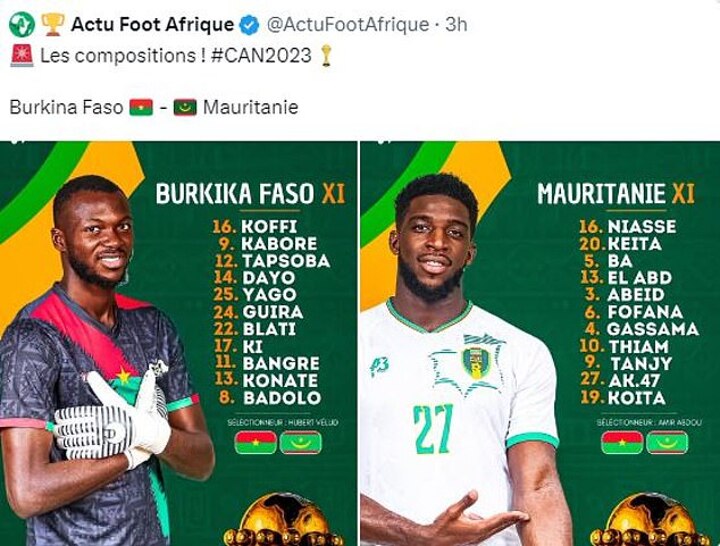The width and height of the screenshot is (720, 546).
Task: Open the Actu Foot Afrique display name
Action: tap(152, 24)
